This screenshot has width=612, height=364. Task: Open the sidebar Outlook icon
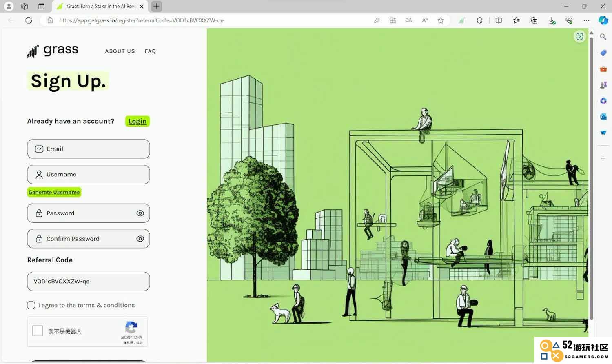[603, 117]
